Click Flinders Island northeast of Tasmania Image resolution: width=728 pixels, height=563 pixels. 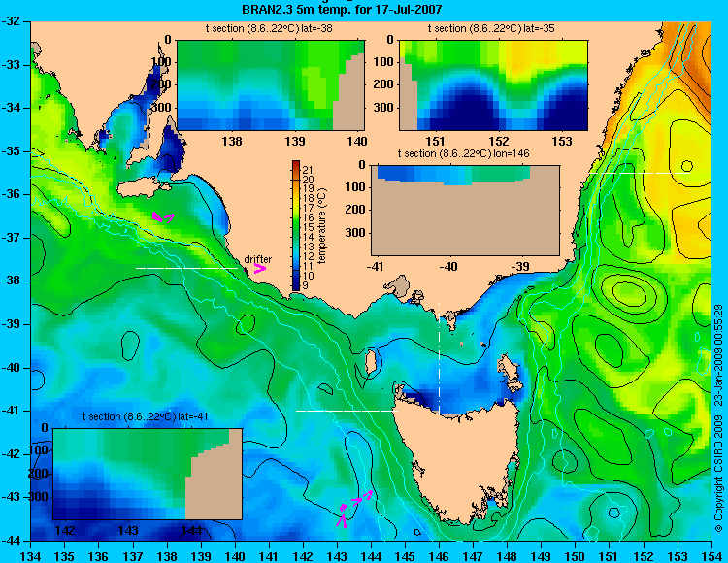pyautogui.click(x=510, y=371)
